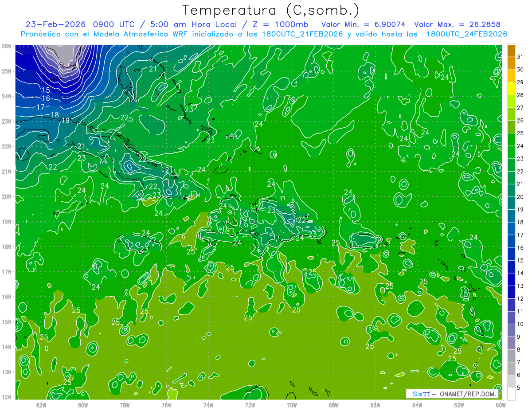Click the 13 label on the color scale
The height and width of the screenshot is (411, 532).
(520, 286)
